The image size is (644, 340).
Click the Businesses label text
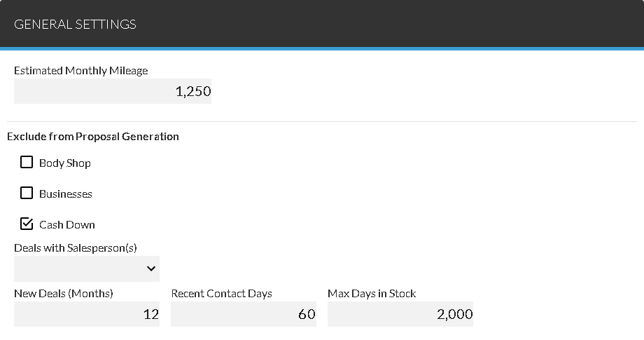tap(66, 194)
